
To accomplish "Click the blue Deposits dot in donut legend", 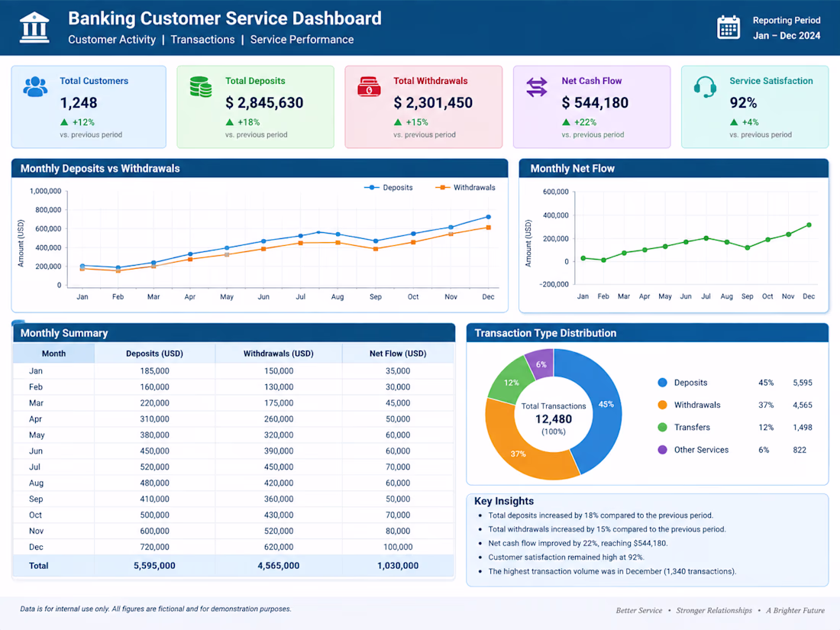I will [663, 383].
